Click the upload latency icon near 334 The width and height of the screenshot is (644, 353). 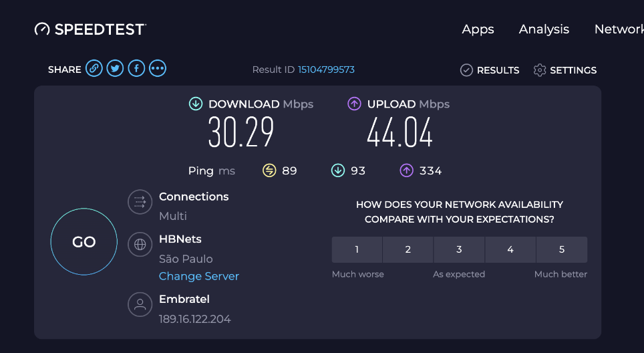tap(407, 170)
